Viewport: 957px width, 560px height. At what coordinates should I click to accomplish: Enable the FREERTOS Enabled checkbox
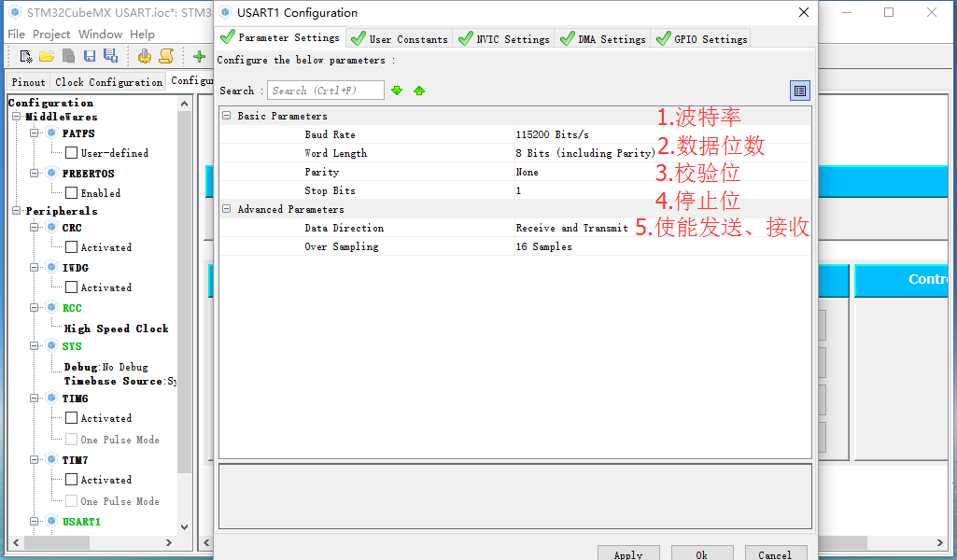[x=71, y=193]
